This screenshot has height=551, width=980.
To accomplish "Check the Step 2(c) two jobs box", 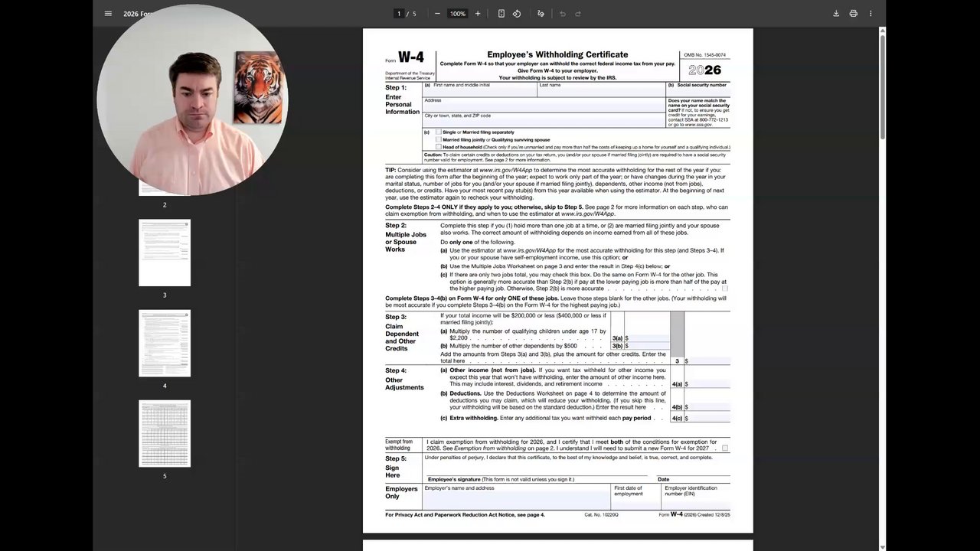I will pyautogui.click(x=725, y=289).
